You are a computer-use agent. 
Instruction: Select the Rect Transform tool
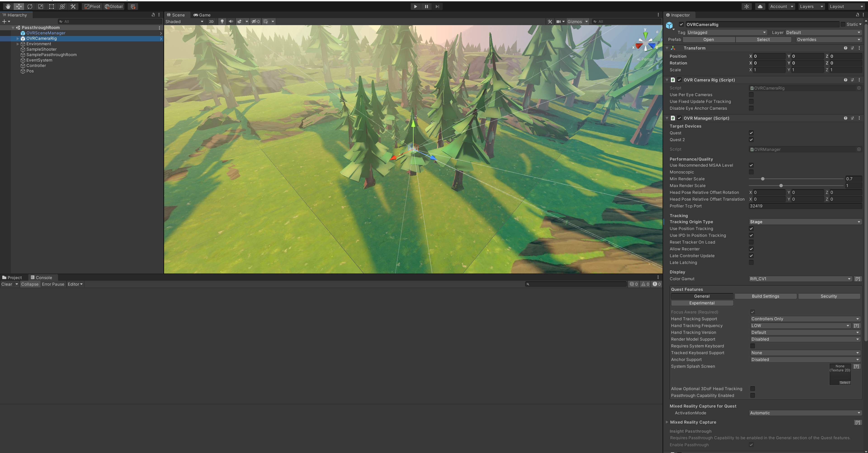pos(52,6)
